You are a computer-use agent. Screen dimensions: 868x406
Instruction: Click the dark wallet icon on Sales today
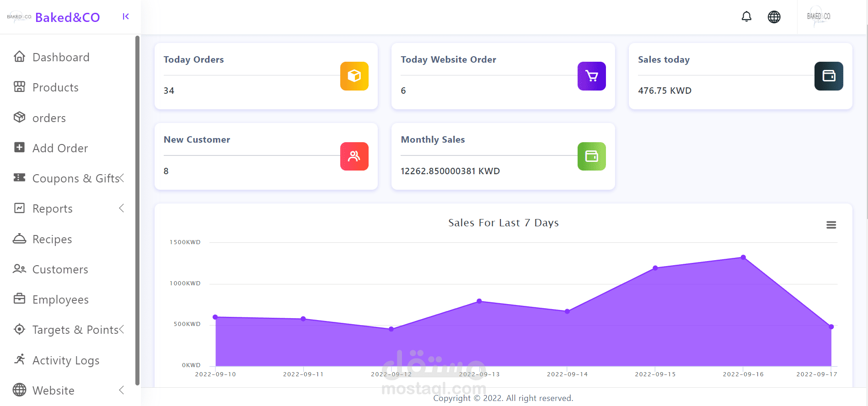tap(829, 76)
